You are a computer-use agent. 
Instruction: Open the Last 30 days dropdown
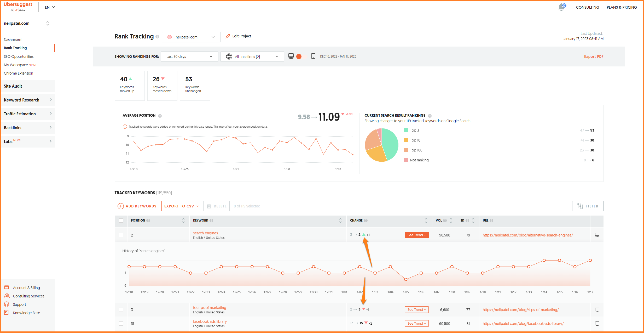click(x=189, y=57)
